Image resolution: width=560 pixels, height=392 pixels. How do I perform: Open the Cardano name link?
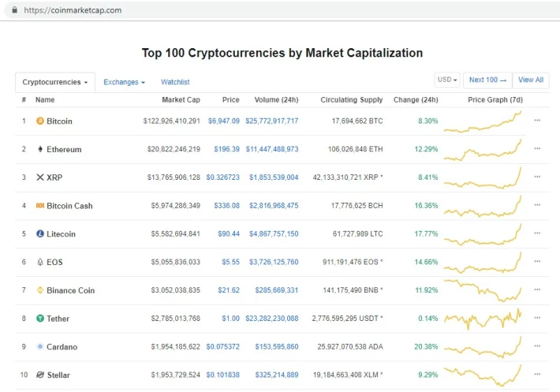click(x=62, y=347)
